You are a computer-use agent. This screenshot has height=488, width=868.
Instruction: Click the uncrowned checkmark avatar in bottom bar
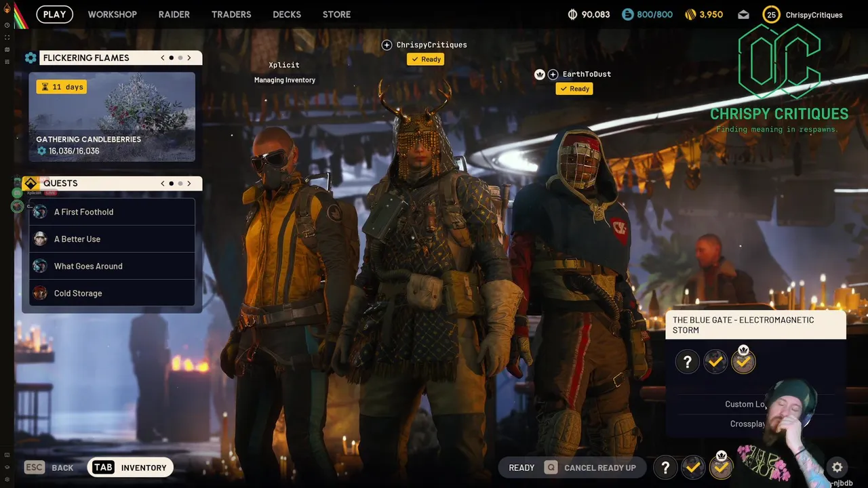coord(692,467)
